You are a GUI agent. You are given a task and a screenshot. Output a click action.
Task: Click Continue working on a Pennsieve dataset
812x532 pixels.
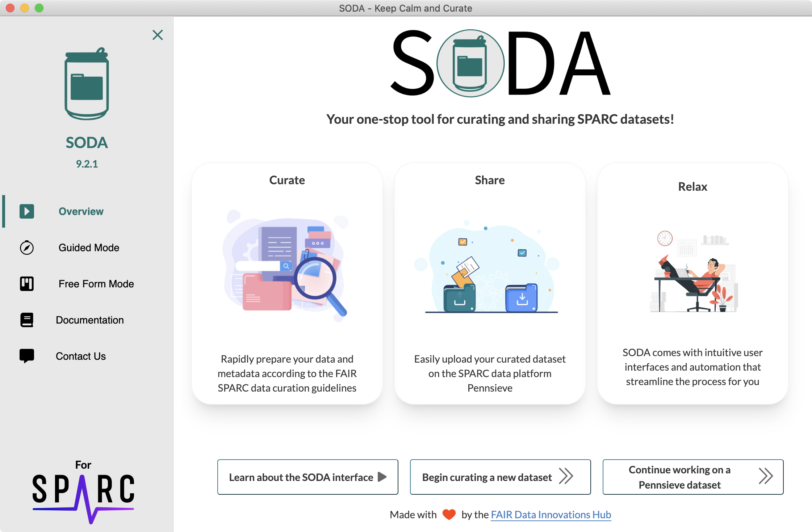[x=693, y=477]
